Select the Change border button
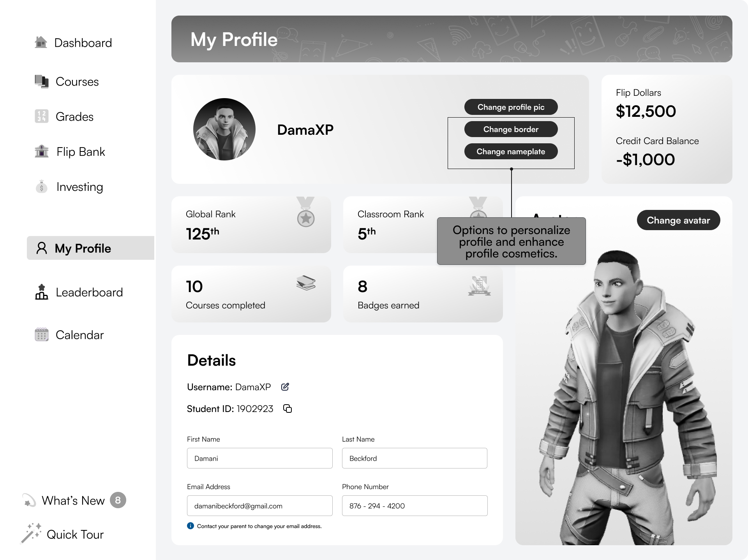 (x=511, y=129)
